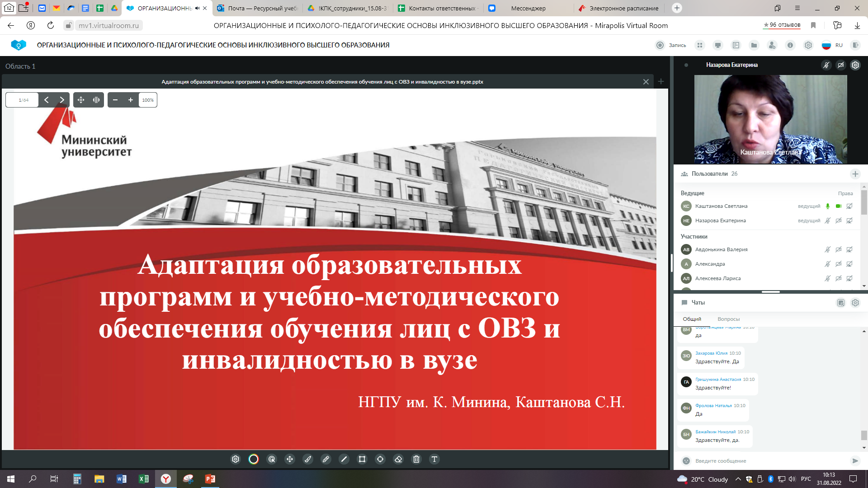Open the room information icon
The height and width of the screenshot is (488, 868).
(790, 45)
